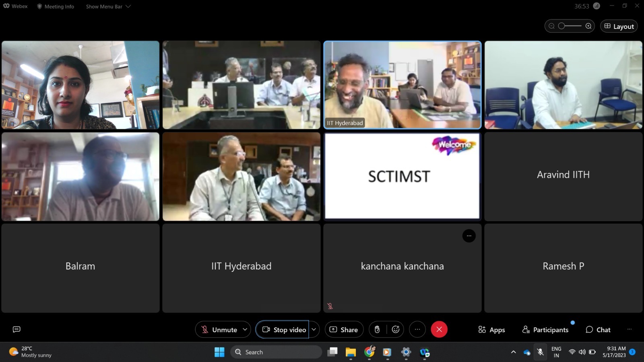Open the Apps panel
Viewport: 644px width, 362px height.
[x=491, y=330]
